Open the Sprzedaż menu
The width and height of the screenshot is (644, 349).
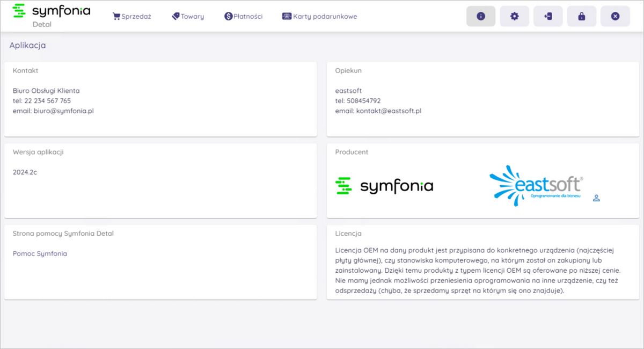pyautogui.click(x=132, y=16)
